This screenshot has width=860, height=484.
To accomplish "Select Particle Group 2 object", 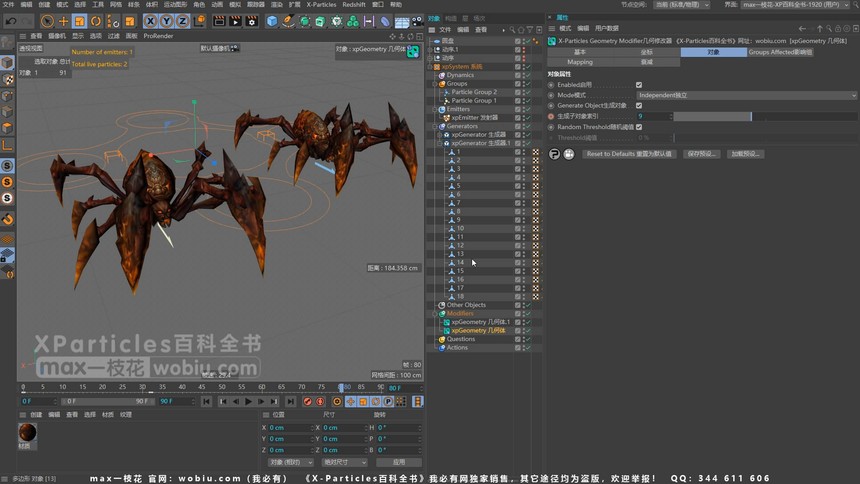I will [474, 92].
